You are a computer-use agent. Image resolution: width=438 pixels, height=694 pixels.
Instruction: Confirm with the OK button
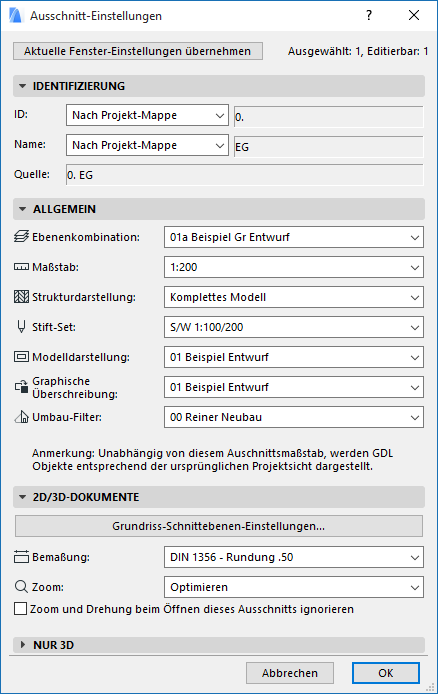click(385, 673)
